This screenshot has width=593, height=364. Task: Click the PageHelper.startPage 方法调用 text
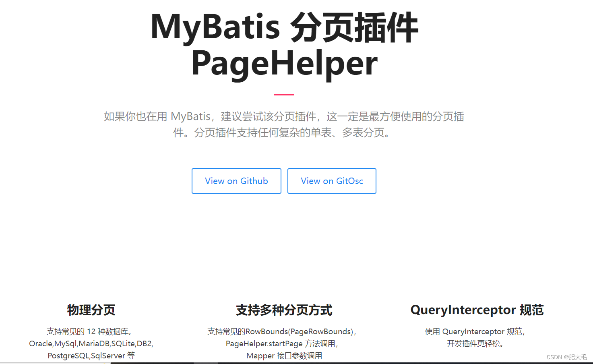point(282,343)
